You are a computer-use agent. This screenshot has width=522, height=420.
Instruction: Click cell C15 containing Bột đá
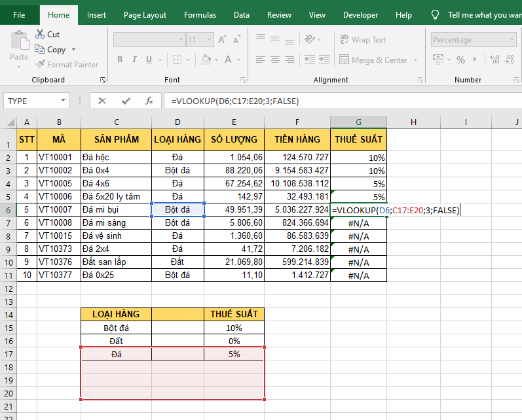coord(116,328)
